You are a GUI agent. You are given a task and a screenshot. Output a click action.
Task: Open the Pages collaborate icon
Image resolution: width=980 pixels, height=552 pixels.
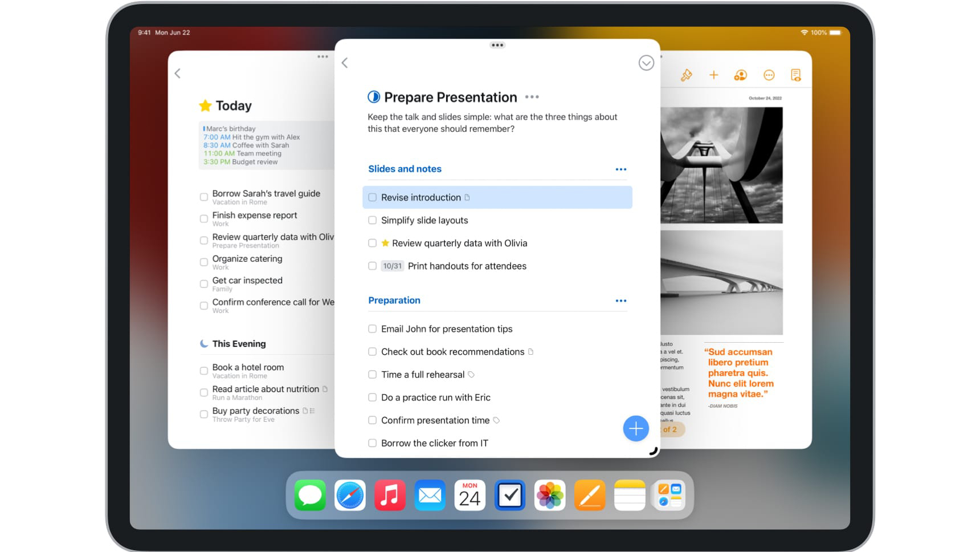(x=740, y=75)
